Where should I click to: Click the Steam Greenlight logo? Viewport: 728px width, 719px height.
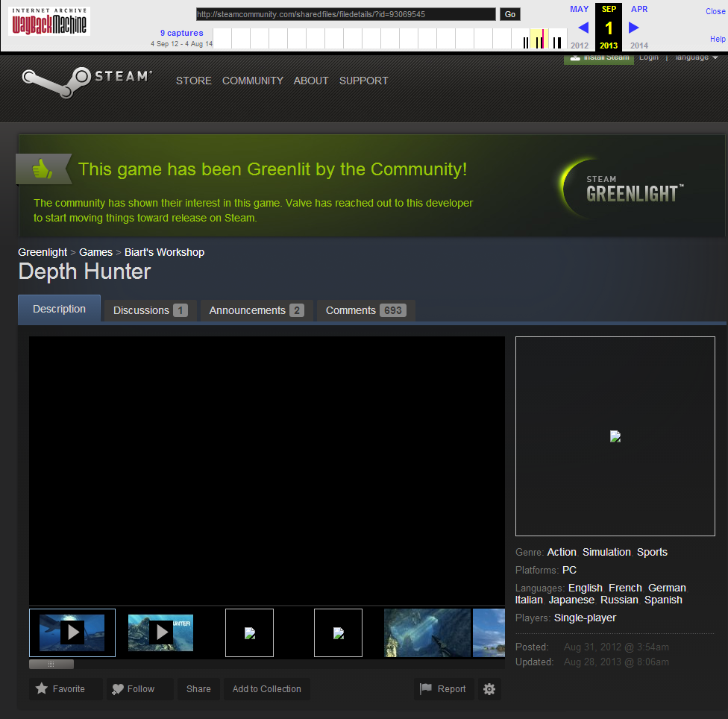622,189
